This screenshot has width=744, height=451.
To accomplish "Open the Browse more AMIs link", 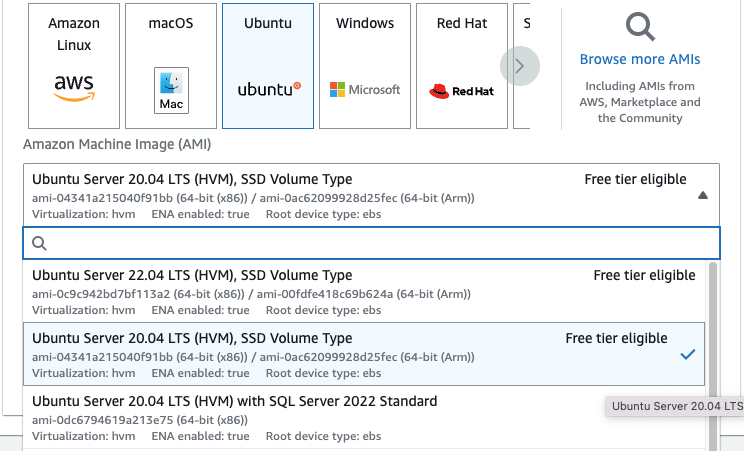I will [640, 59].
